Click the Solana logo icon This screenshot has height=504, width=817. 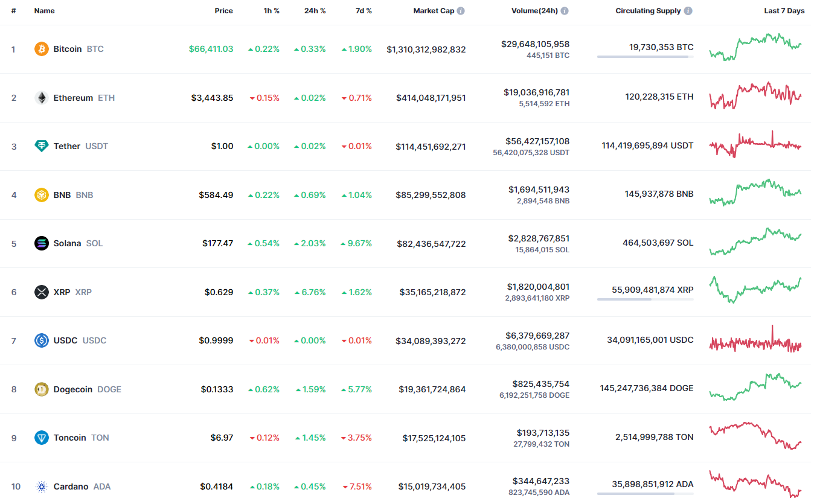point(41,243)
